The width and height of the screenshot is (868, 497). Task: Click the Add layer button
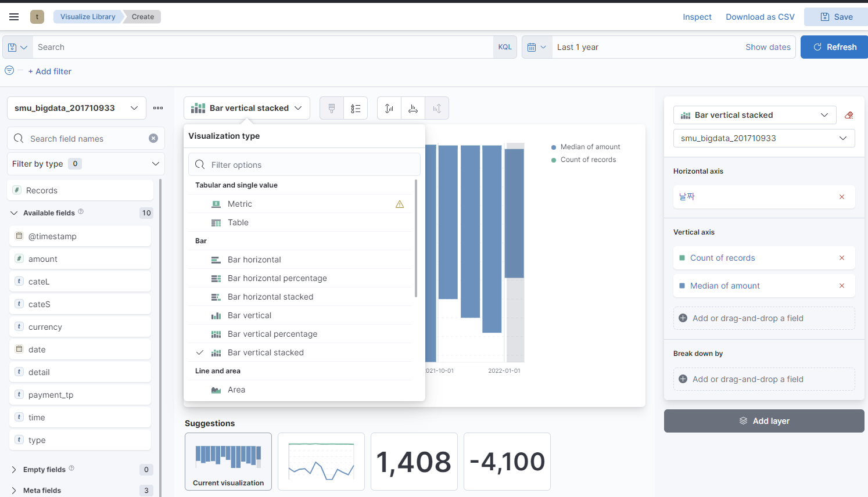[x=764, y=421]
